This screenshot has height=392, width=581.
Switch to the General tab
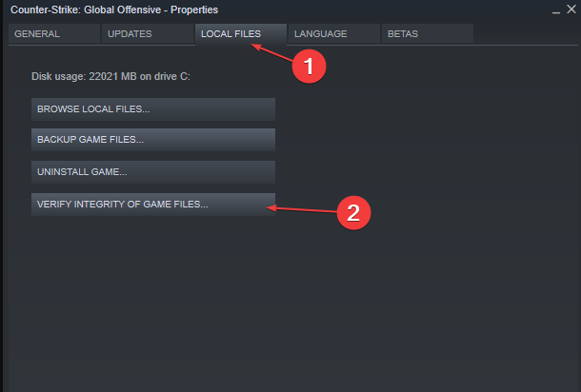(53, 34)
